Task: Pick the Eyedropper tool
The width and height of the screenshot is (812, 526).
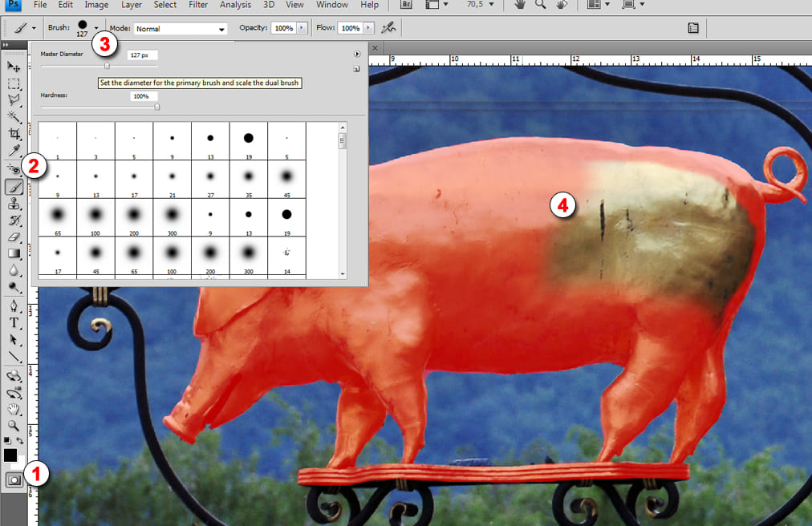Action: click(14, 151)
